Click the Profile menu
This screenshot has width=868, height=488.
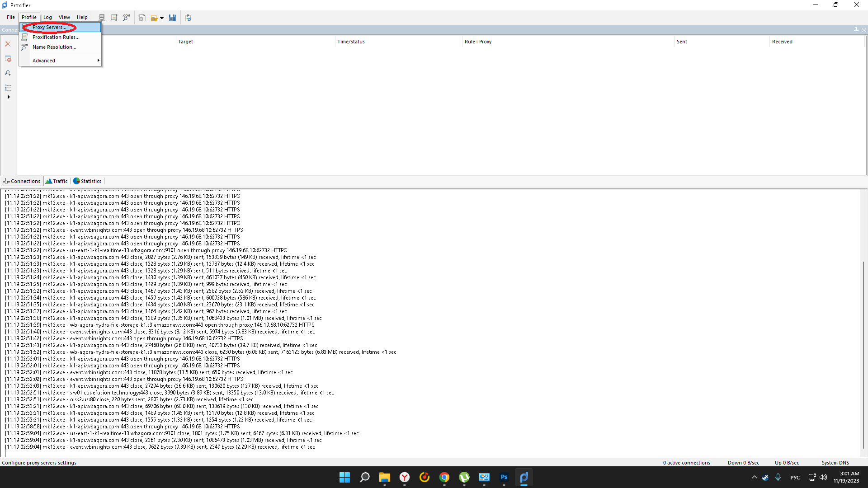pos(29,17)
